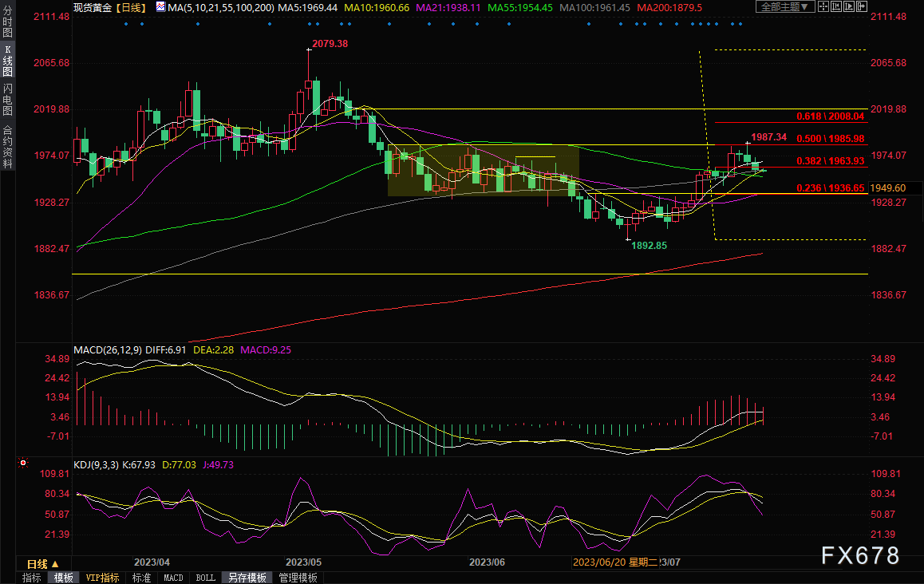Expand the 日线 period selector
924x584 pixels.
click(x=43, y=564)
